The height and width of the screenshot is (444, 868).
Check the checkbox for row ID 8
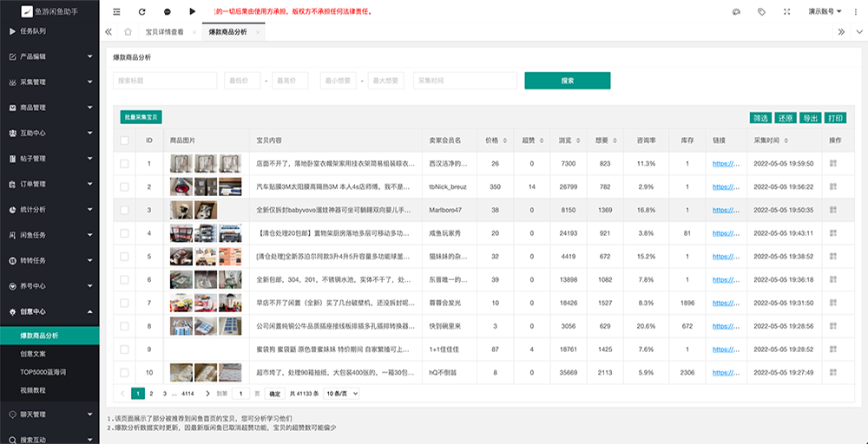point(124,326)
